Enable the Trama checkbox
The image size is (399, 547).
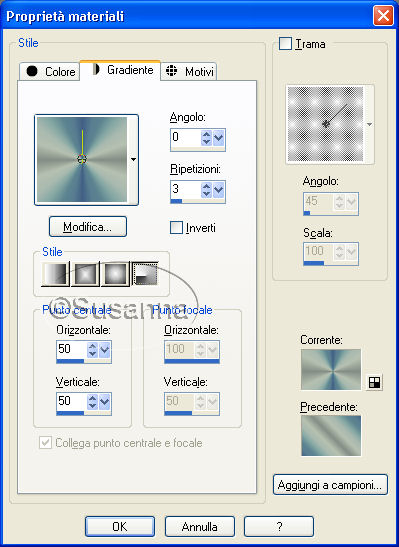285,44
